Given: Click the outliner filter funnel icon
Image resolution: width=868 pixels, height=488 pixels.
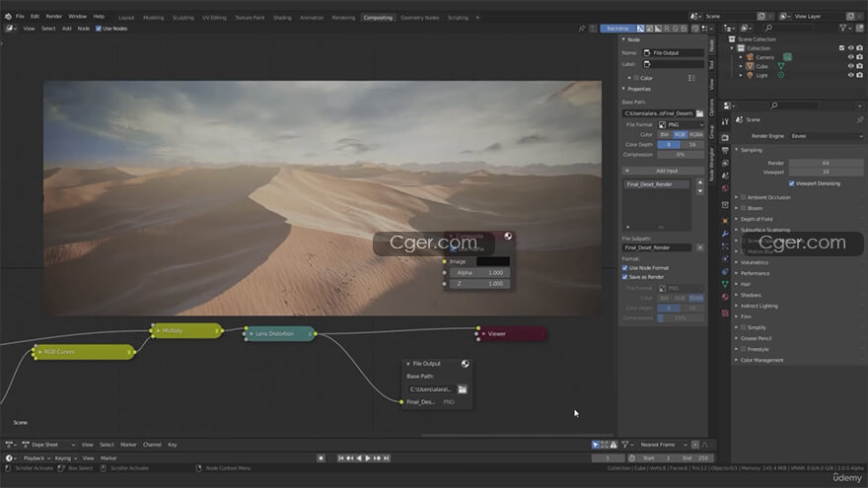Looking at the screenshot, I should tap(842, 28).
